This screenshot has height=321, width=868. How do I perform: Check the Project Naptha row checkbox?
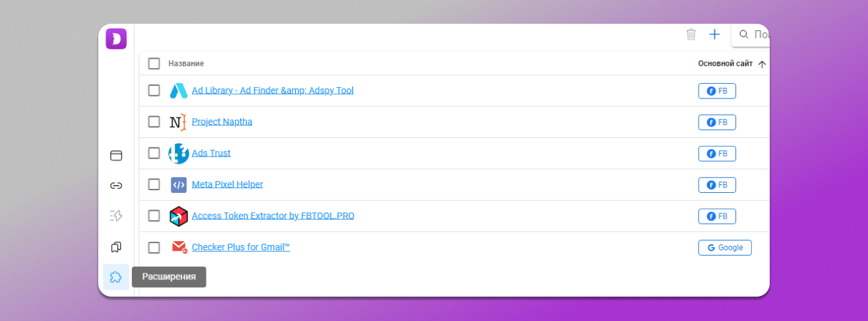(x=154, y=122)
